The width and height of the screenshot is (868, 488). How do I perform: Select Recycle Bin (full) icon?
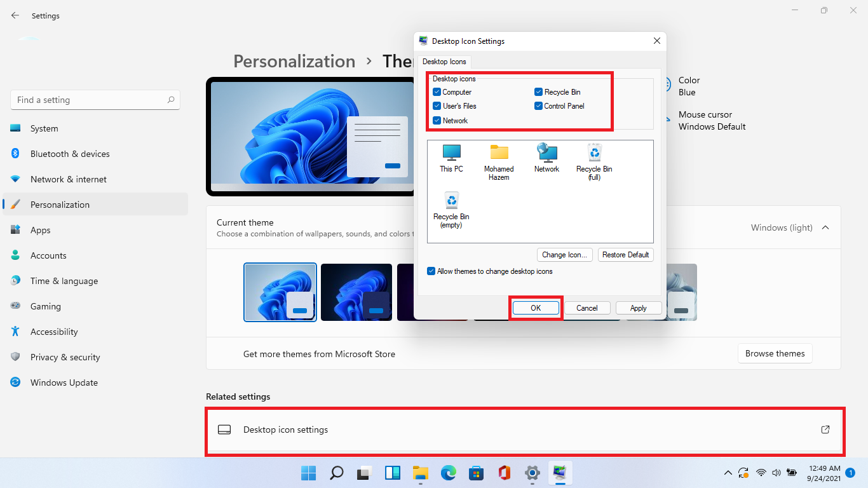pos(594,163)
